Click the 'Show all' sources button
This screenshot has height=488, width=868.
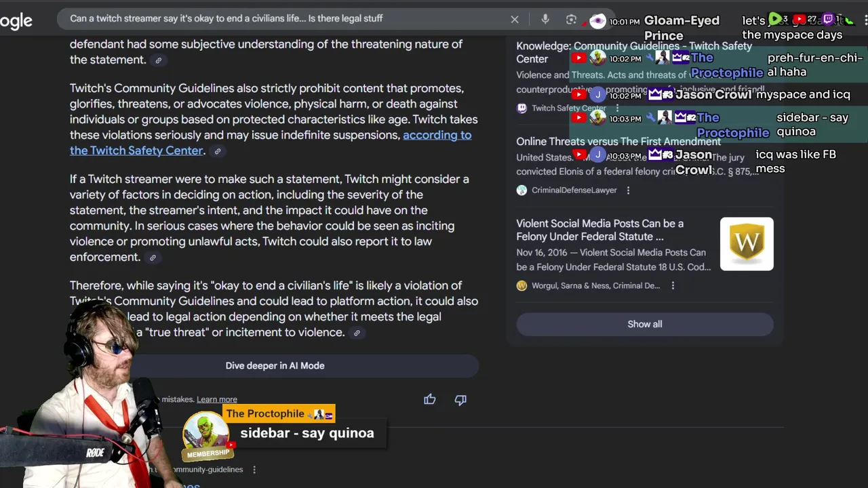tap(645, 325)
